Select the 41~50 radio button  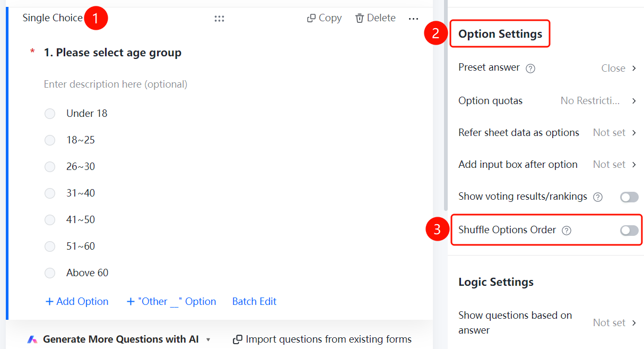50,220
